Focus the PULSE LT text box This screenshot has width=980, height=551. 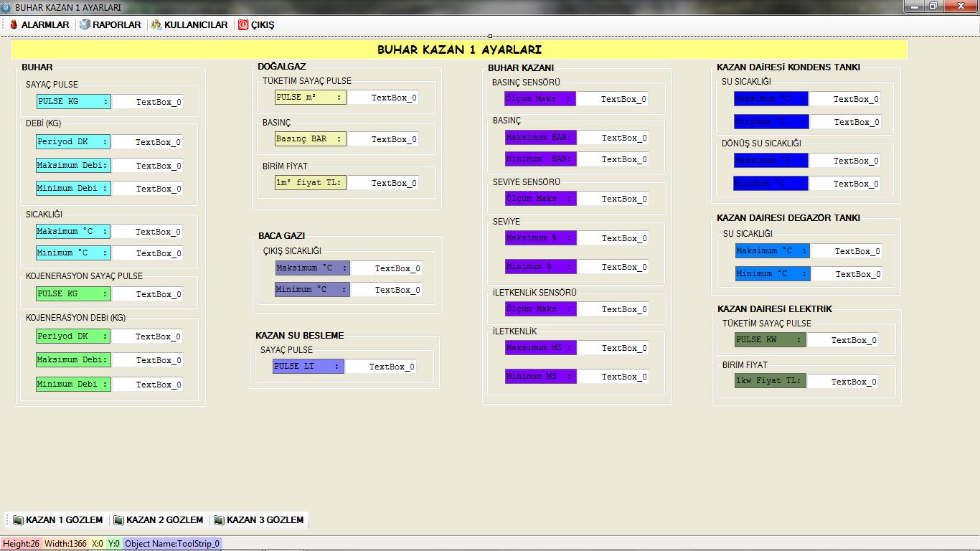tap(381, 367)
